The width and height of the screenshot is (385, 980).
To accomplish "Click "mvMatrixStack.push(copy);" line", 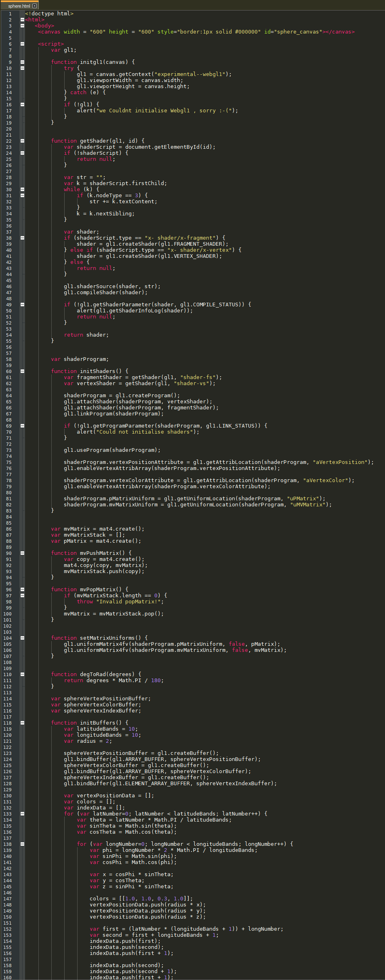I will click(104, 571).
